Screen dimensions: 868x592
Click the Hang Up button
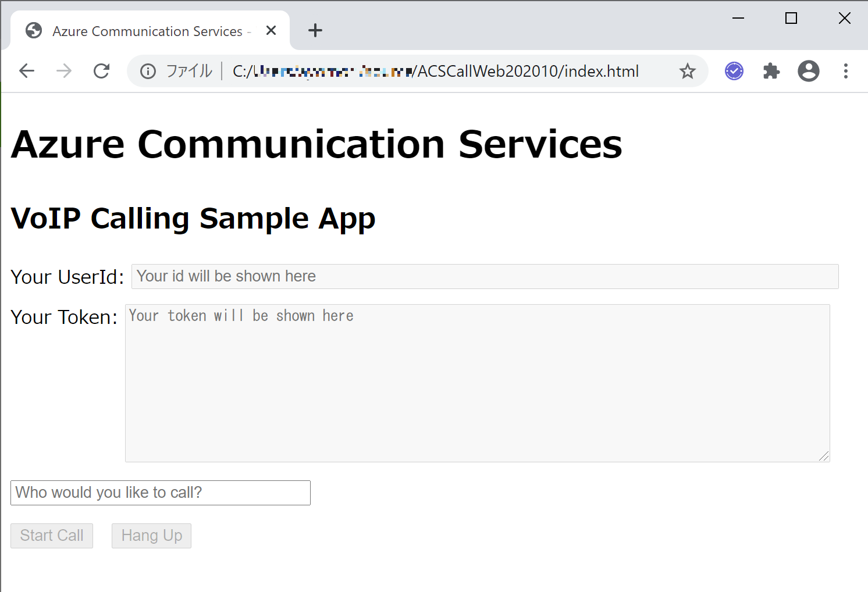tap(151, 536)
